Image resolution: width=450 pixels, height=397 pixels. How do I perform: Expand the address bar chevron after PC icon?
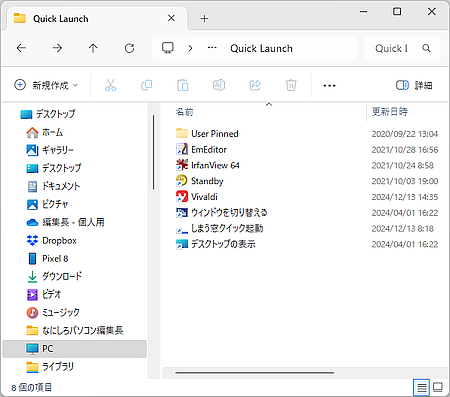[x=190, y=48]
